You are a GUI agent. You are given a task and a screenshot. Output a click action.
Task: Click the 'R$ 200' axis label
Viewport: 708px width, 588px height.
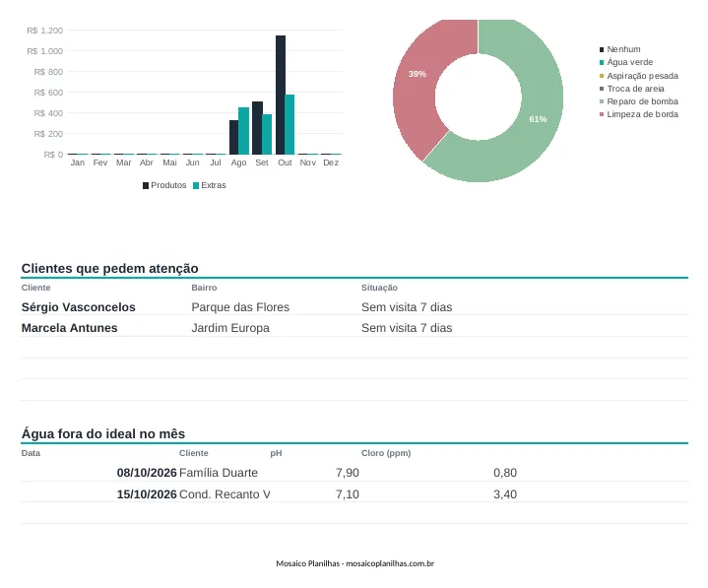[x=48, y=134]
